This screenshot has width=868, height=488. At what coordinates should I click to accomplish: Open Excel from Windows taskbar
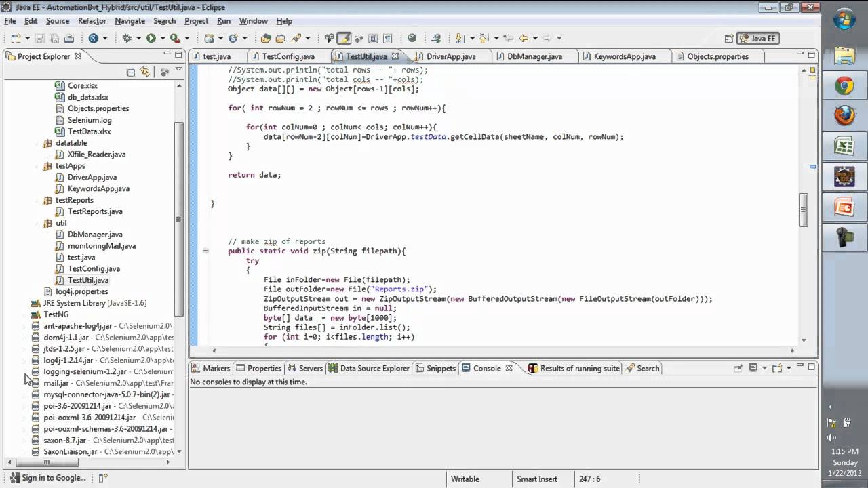(x=844, y=146)
